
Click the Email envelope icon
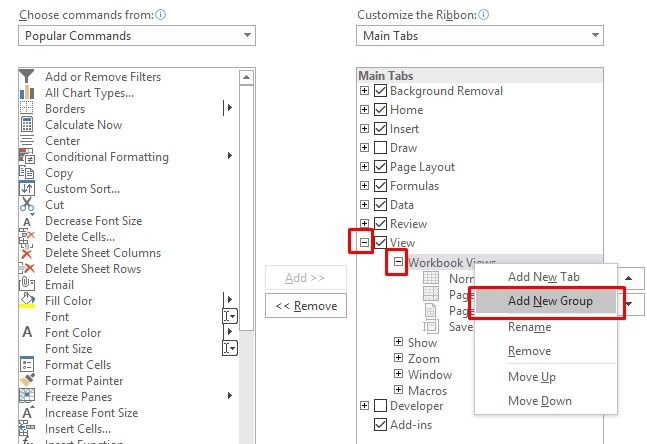point(27,285)
